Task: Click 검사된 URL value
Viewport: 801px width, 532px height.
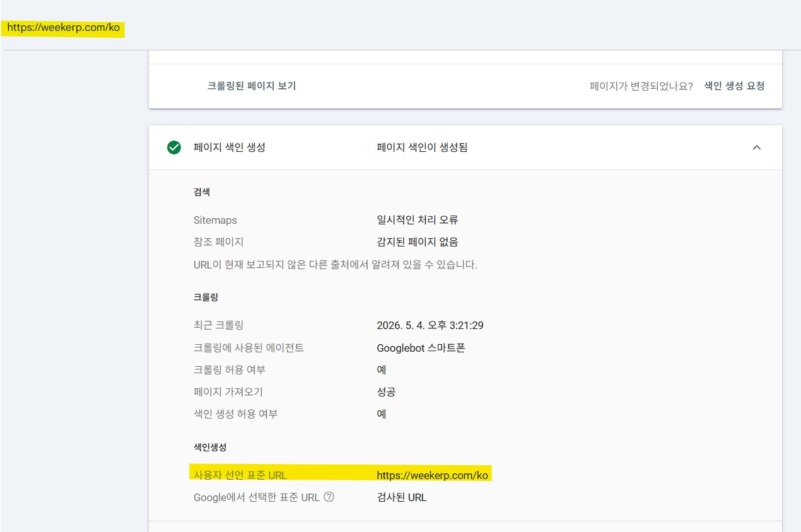Action: [x=402, y=497]
